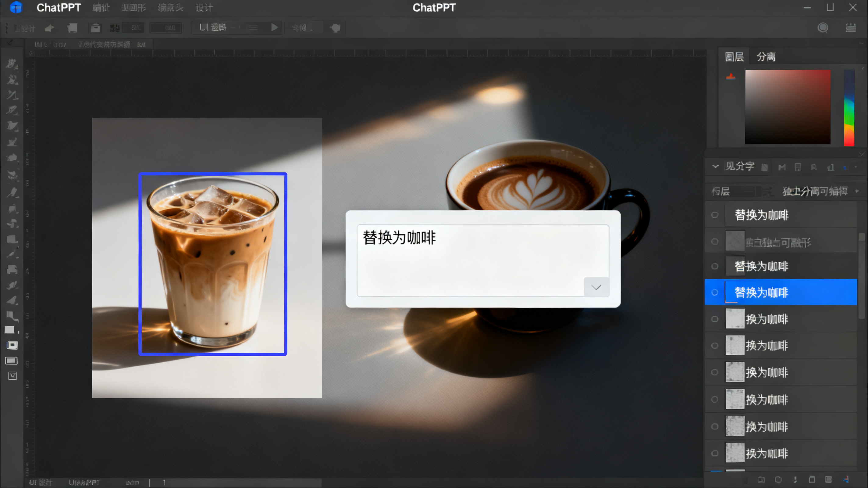This screenshot has width=868, height=488.
Task: Click the white foreground color swatch in left toolbar
Action: 9,330
